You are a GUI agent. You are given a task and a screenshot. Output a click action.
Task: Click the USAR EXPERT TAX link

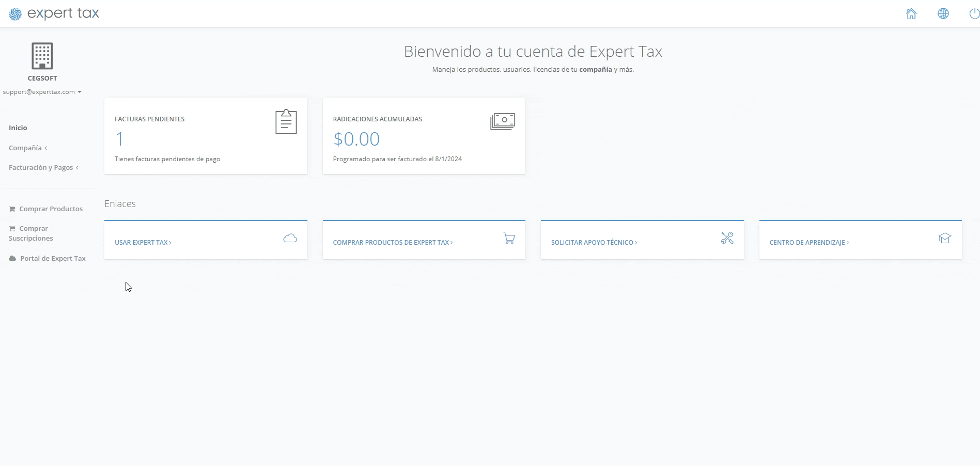click(x=143, y=243)
